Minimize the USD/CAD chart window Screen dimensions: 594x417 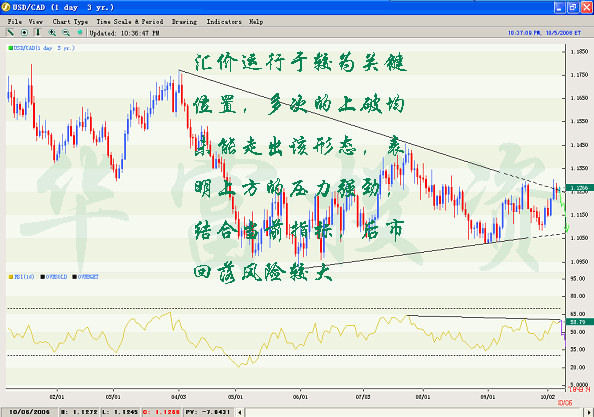[x=560, y=7]
